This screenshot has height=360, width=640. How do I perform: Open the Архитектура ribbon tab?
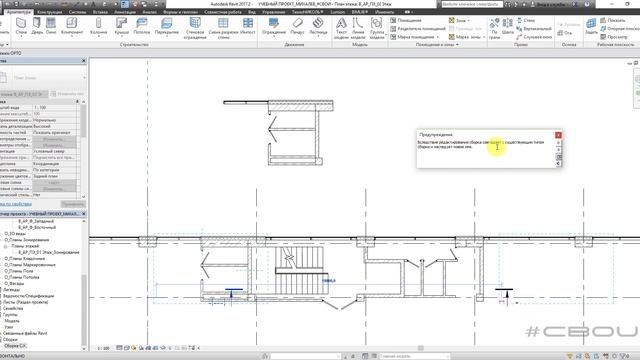tap(18, 12)
